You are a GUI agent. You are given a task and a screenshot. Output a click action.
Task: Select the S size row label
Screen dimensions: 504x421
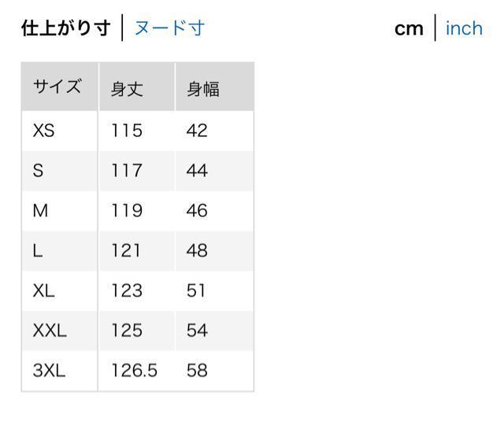pos(39,171)
